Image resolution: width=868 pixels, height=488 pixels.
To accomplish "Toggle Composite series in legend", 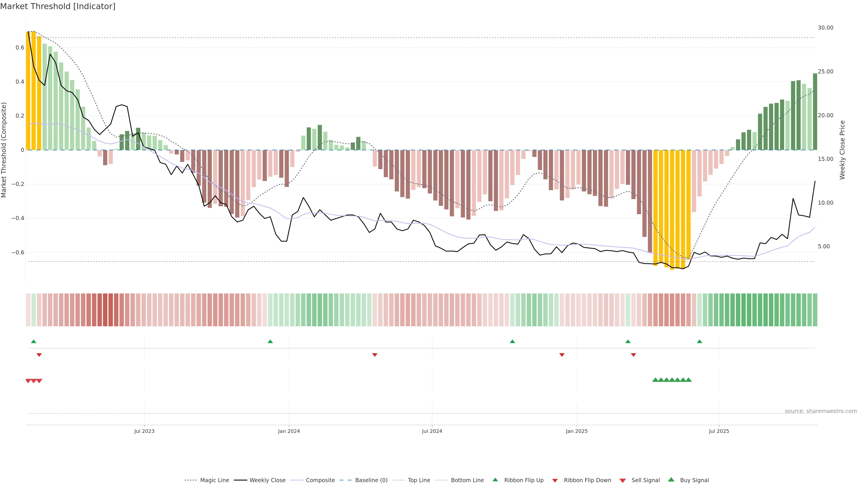I will coord(320,480).
